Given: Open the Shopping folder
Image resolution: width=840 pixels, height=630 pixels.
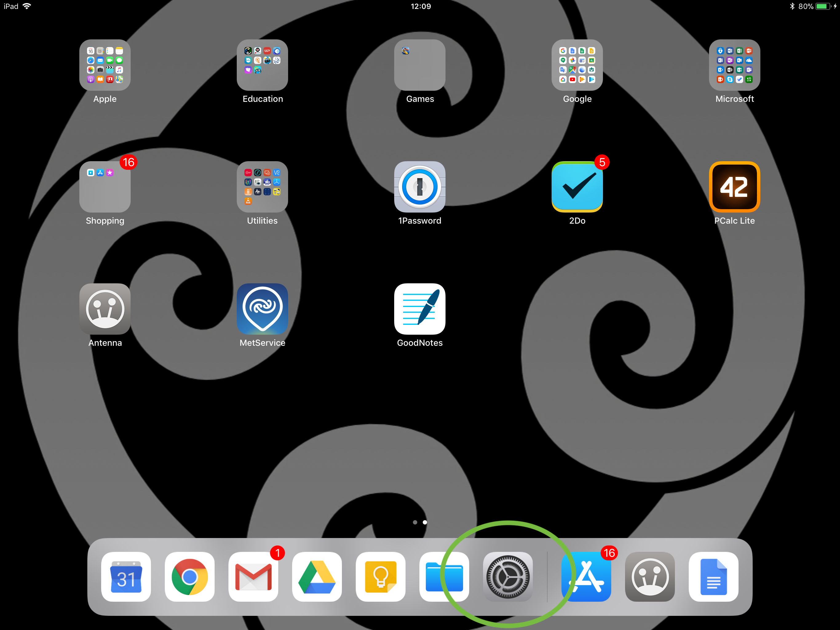Looking at the screenshot, I should coord(105,187).
